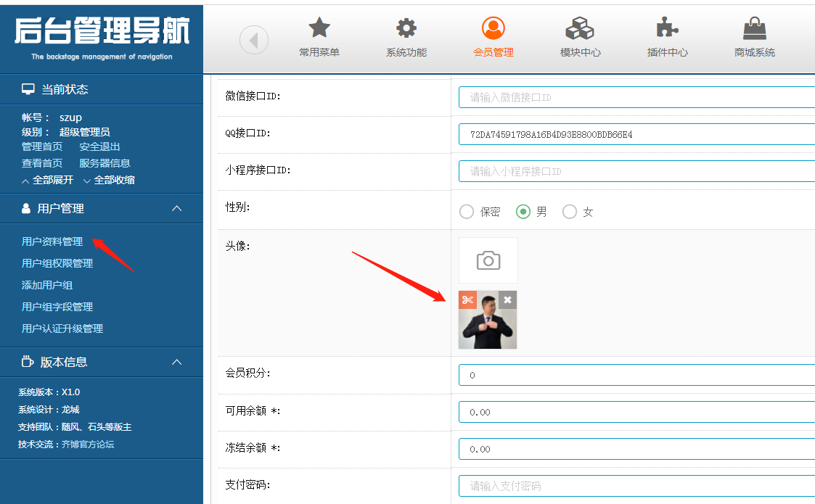Image resolution: width=815 pixels, height=504 pixels.
Task: Select the 男 gender radio button
Action: [x=523, y=212]
